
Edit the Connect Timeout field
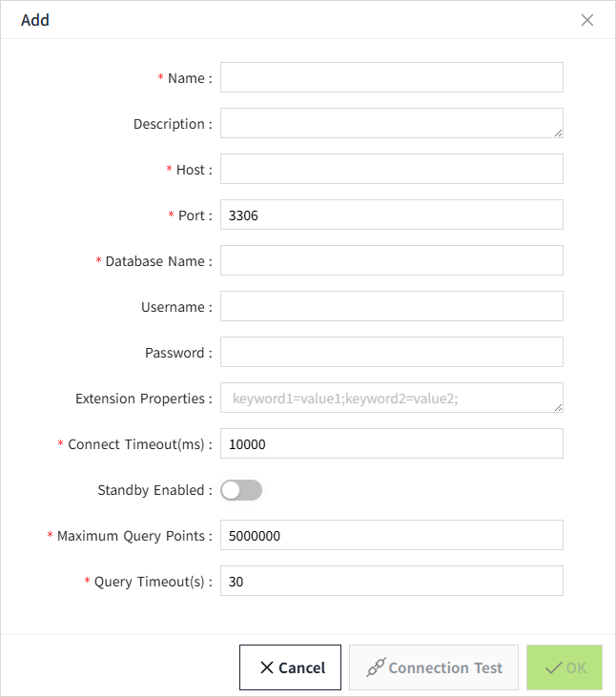pyautogui.click(x=391, y=443)
